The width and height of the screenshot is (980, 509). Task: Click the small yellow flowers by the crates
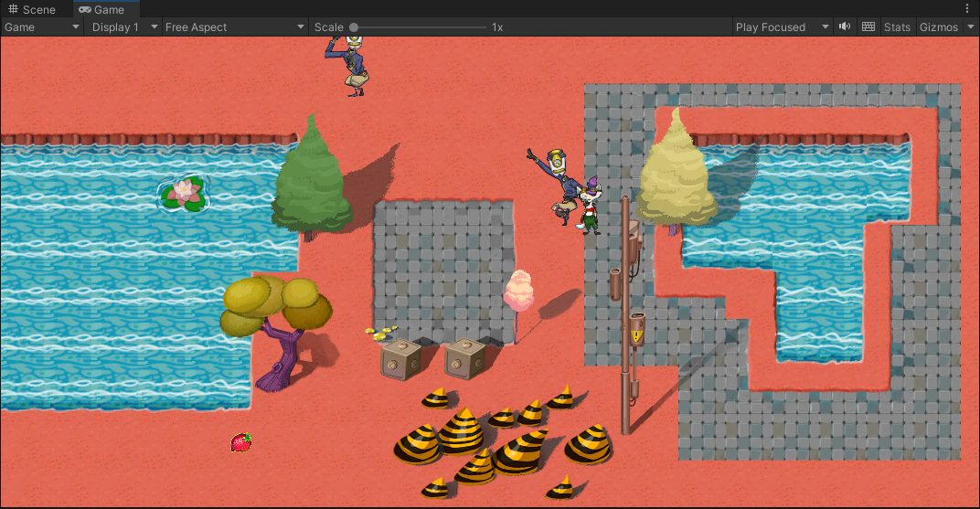[x=380, y=333]
